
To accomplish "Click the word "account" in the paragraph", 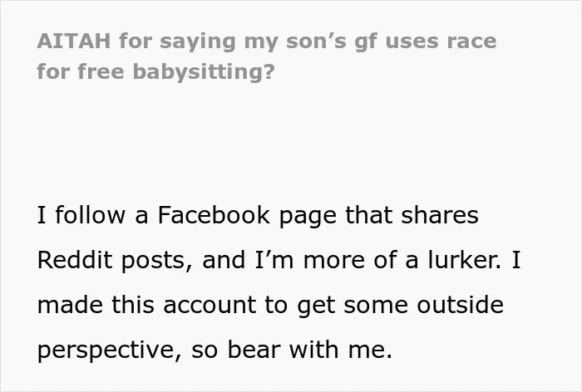I will (x=210, y=305).
